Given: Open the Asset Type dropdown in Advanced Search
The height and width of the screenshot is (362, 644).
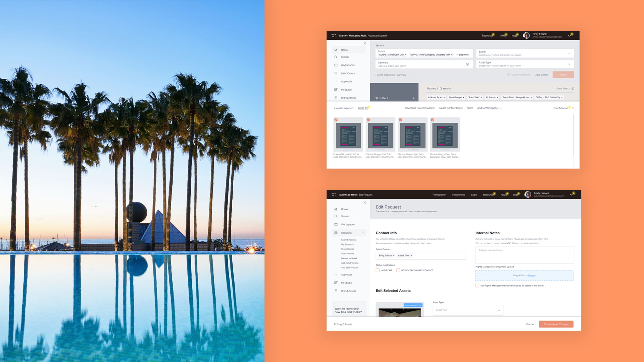Looking at the screenshot, I should click(x=525, y=64).
